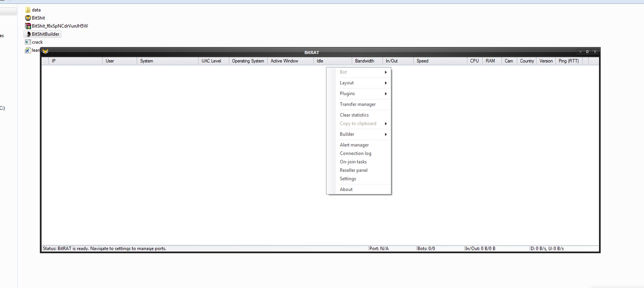Click the 'Port: N/A' status bar entry

pos(379,249)
